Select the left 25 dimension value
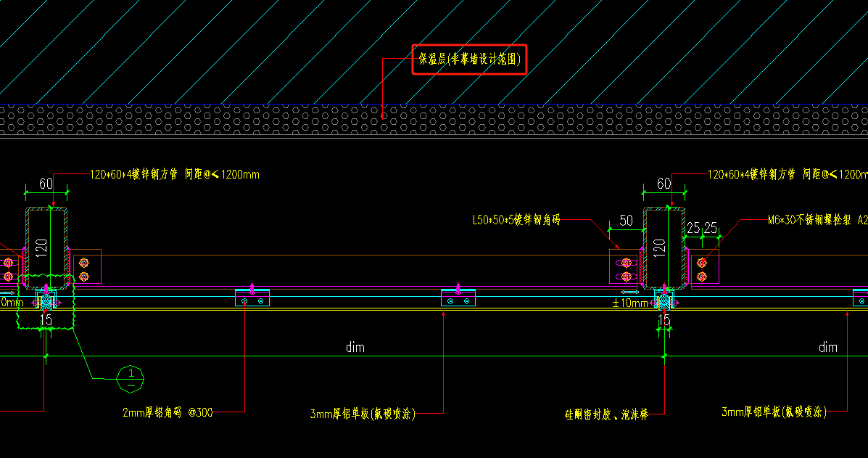This screenshot has width=868, height=458. [693, 228]
